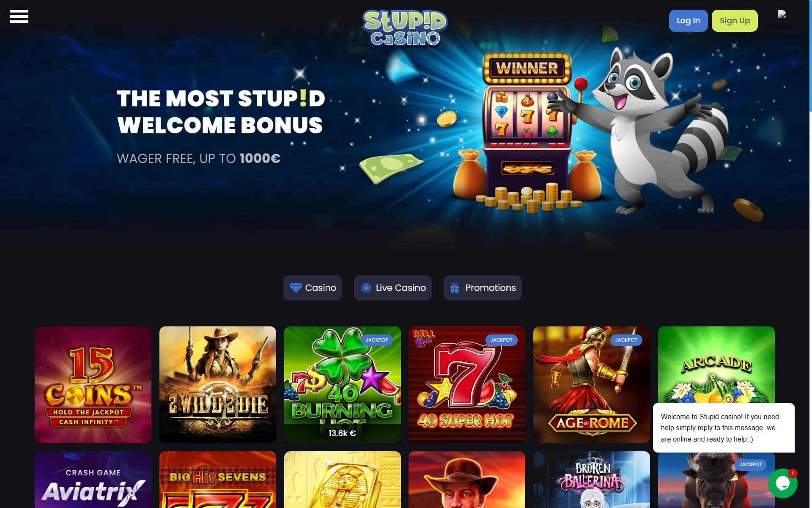
Task: Launch the Aviatrix crash game
Action: 93,480
